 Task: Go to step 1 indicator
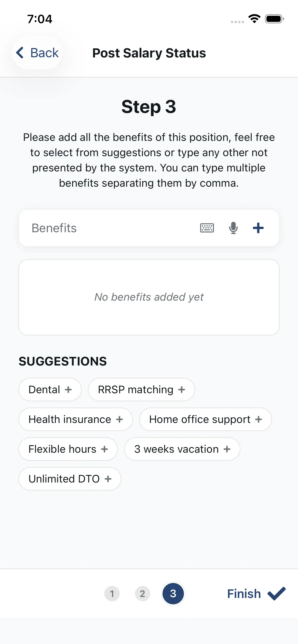point(112,594)
